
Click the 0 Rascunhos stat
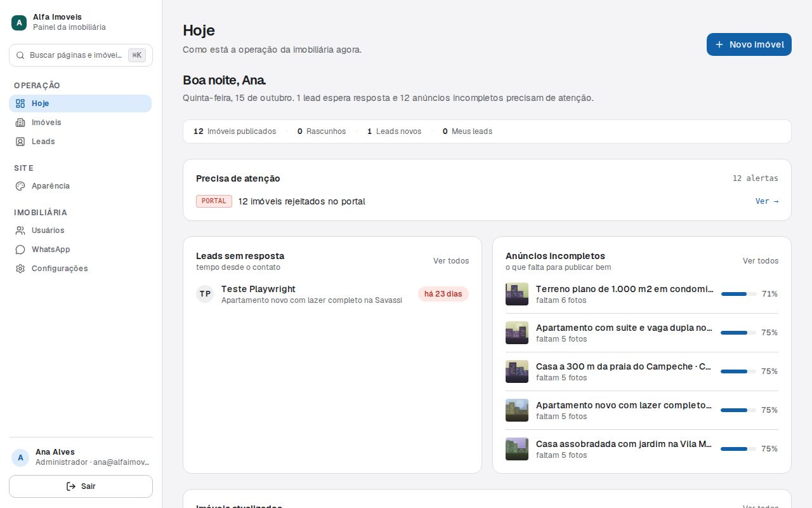click(322, 131)
